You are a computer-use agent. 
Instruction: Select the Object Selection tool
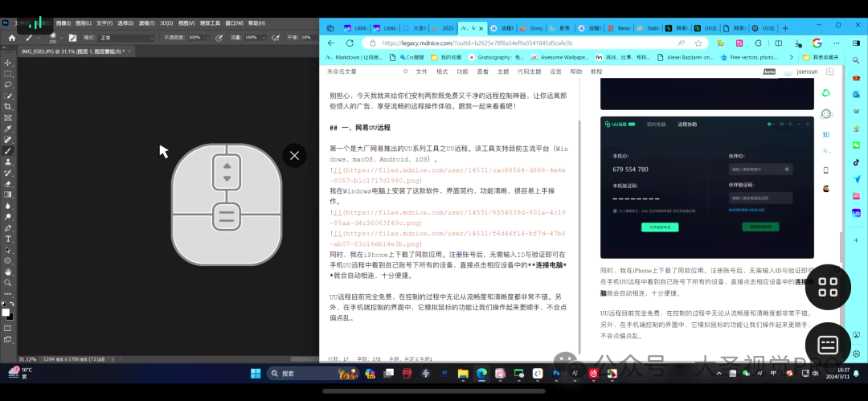pos(8,96)
